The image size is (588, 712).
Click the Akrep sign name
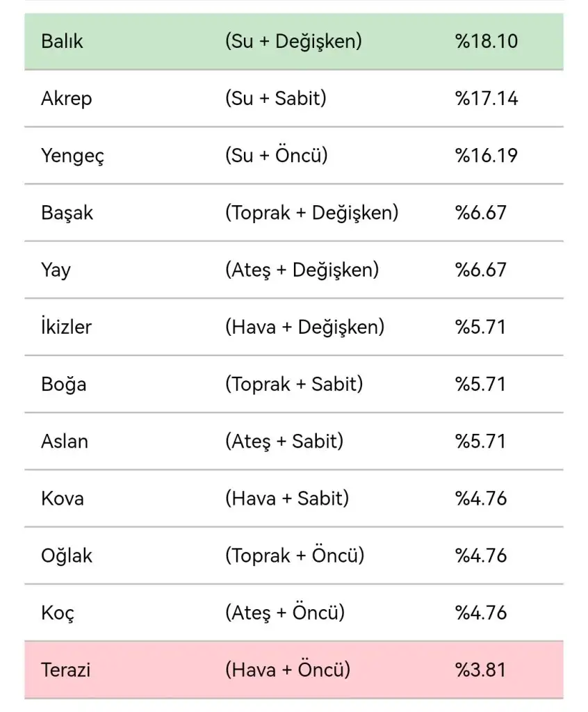click(66, 99)
